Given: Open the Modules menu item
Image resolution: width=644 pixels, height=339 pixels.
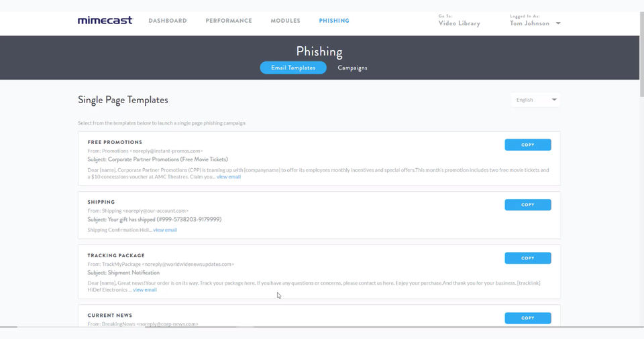Looking at the screenshot, I should [286, 21].
